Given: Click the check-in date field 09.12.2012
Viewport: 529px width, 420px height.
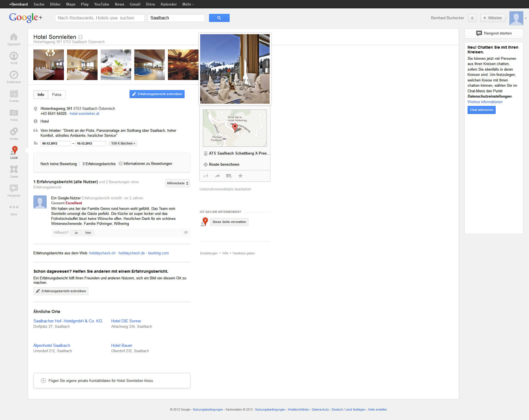Looking at the screenshot, I should [x=56, y=143].
